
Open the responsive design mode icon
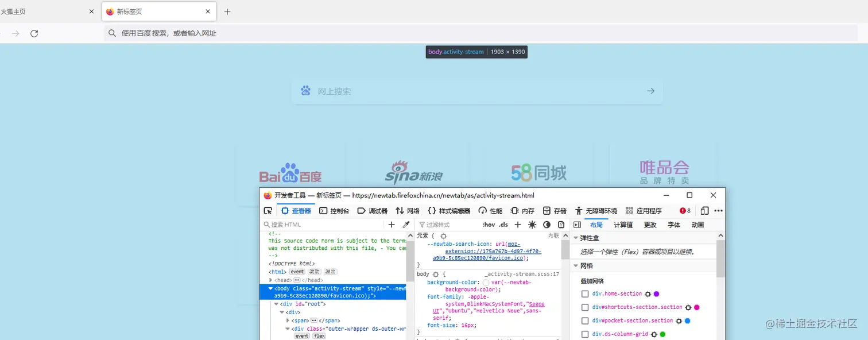click(x=704, y=211)
